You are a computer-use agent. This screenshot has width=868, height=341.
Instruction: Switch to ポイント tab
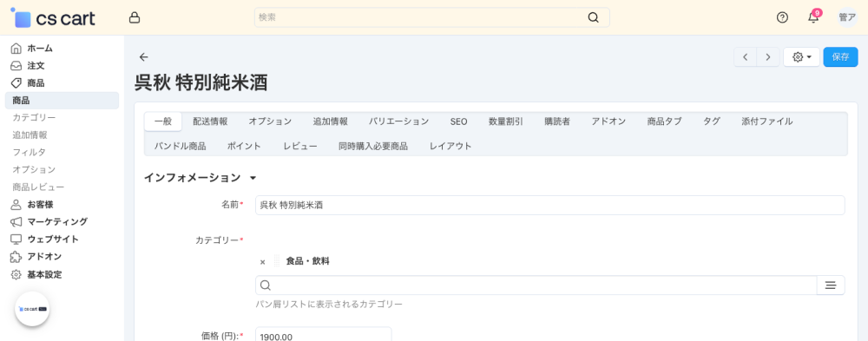(x=244, y=146)
